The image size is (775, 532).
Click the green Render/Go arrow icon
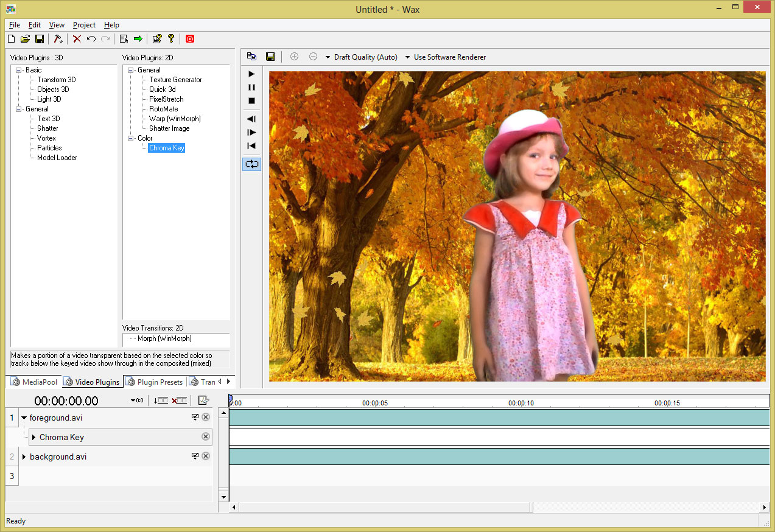(x=137, y=38)
